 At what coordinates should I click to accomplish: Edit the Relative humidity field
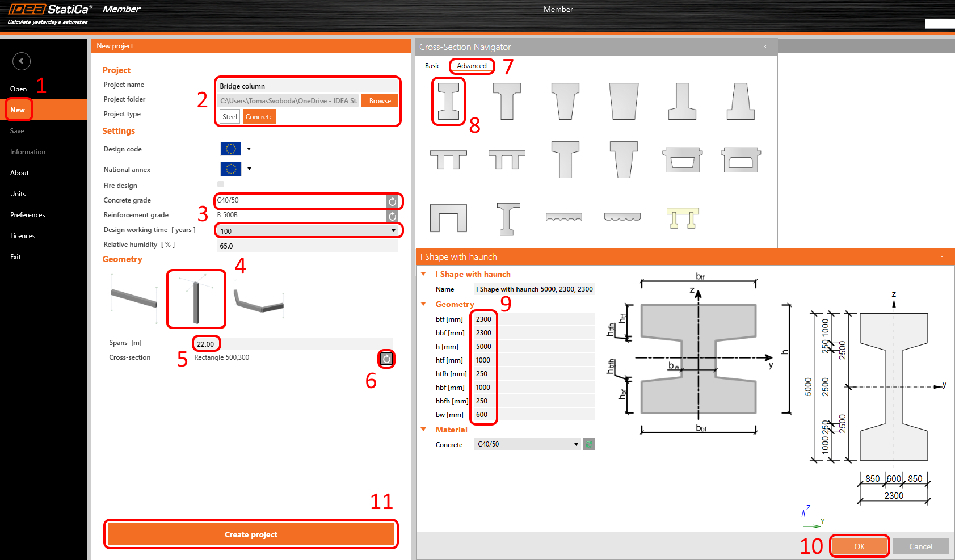pos(308,246)
